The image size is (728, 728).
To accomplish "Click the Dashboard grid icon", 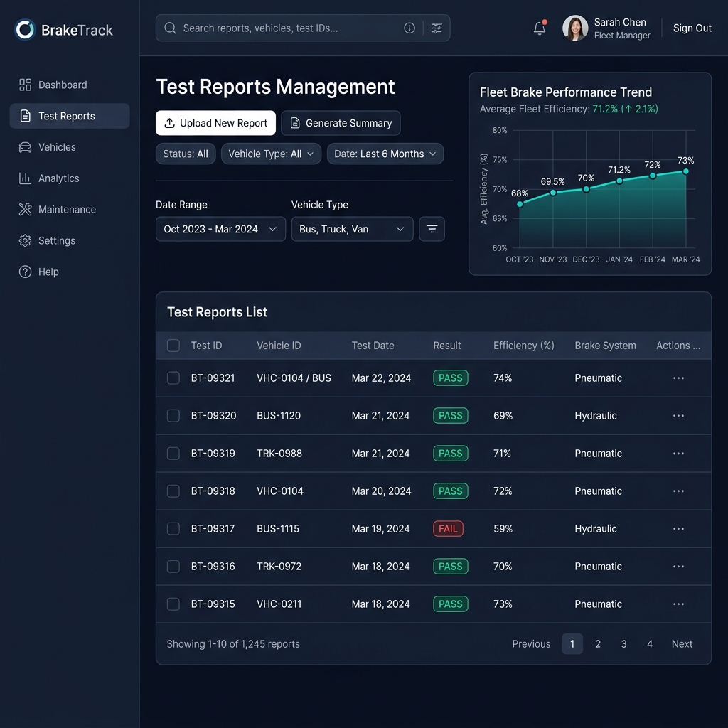I will pos(25,85).
